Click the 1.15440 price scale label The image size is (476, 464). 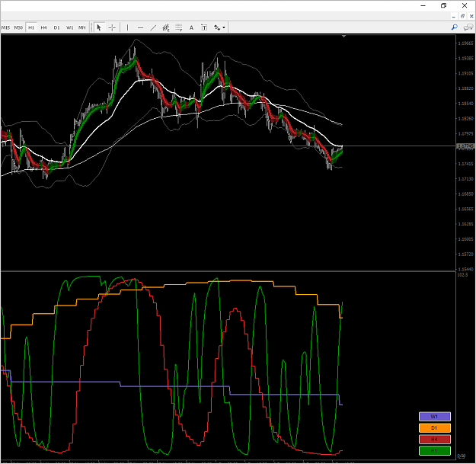tap(465, 269)
